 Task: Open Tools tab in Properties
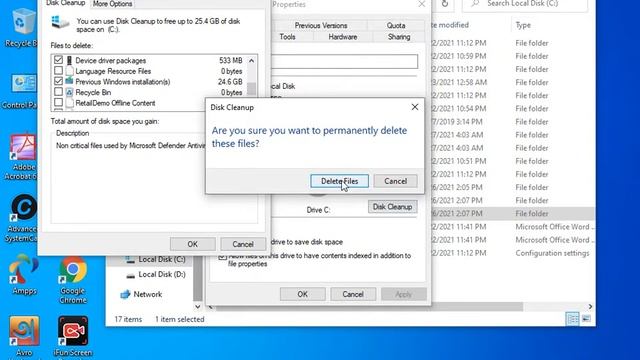pos(287,37)
